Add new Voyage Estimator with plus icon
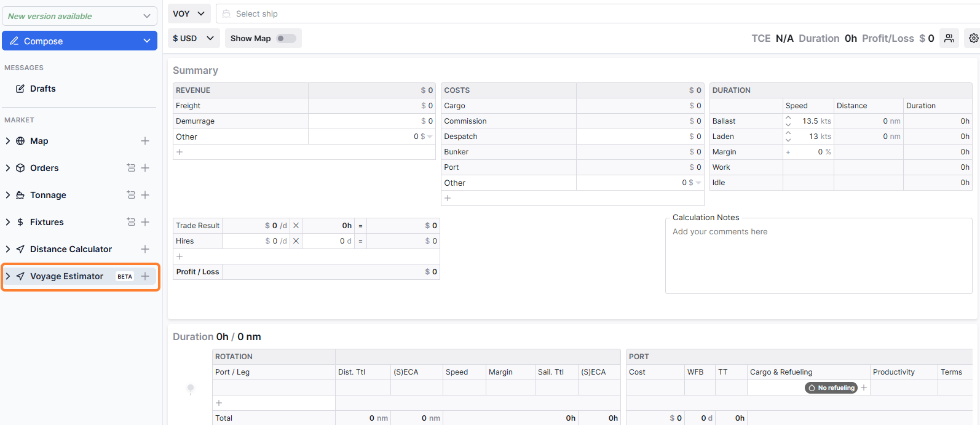The image size is (980, 425). tap(145, 276)
